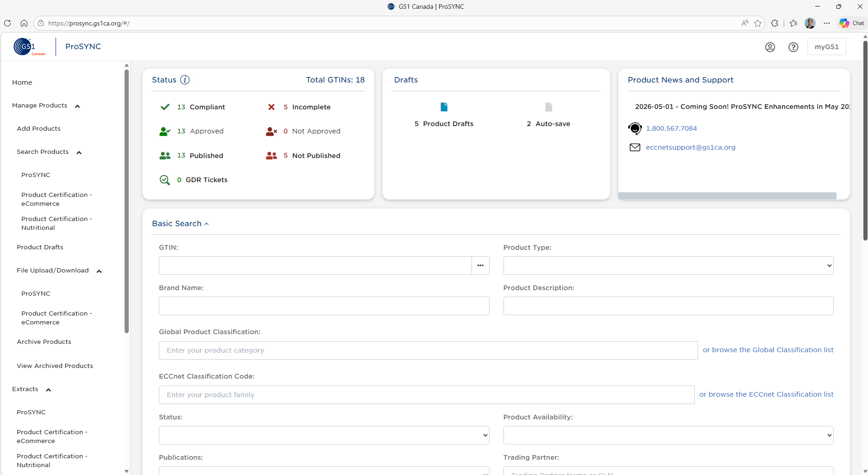Open View Archived Products in sidebar
Image resolution: width=868 pixels, height=475 pixels.
(55, 366)
